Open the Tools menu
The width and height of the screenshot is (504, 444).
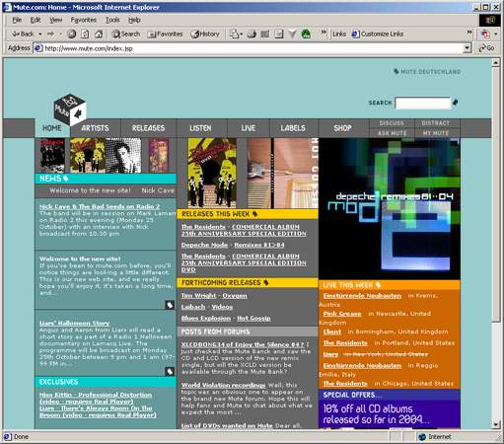tap(112, 20)
